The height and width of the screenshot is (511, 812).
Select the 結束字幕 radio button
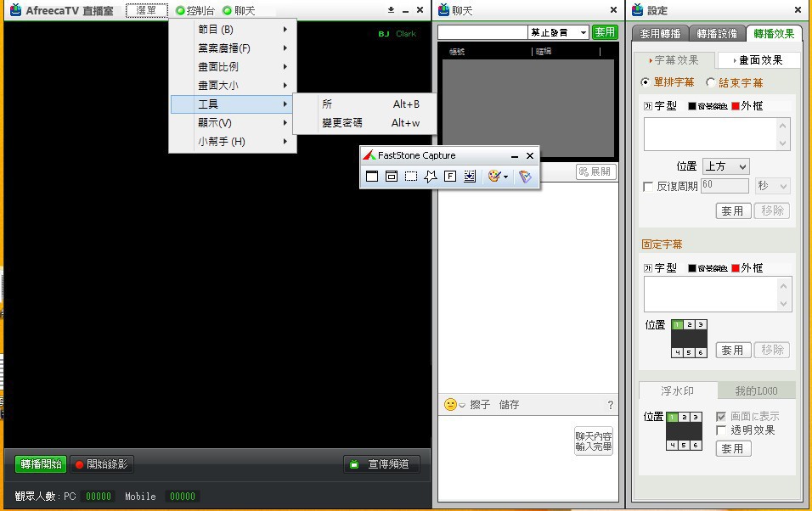pyautogui.click(x=711, y=83)
